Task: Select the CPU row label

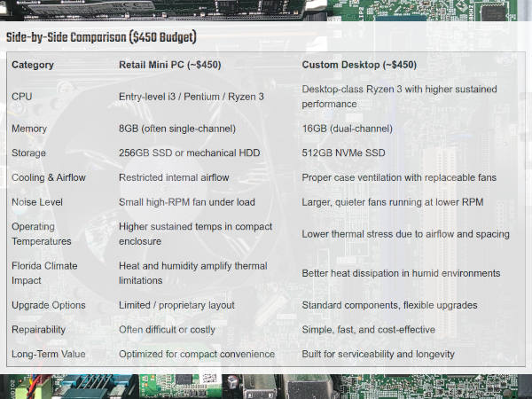Action: point(22,96)
